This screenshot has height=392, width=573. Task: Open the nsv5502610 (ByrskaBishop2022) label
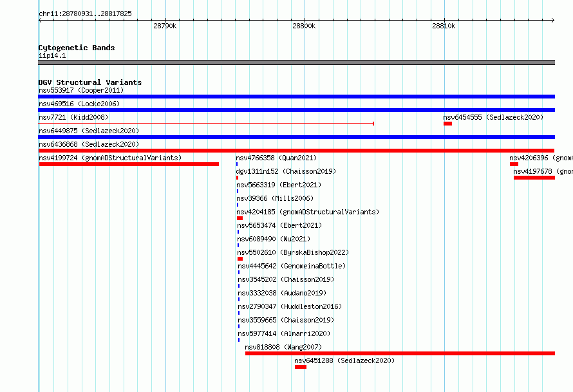(x=293, y=252)
